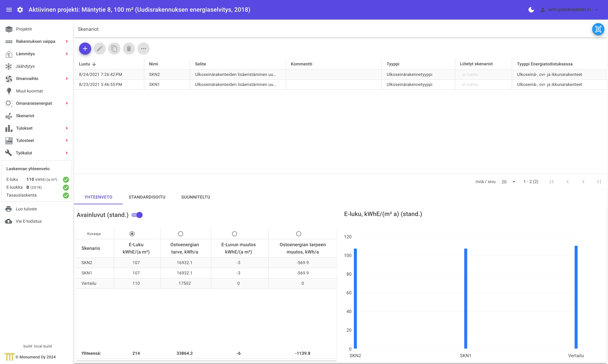Go to the previous table page

click(567, 182)
